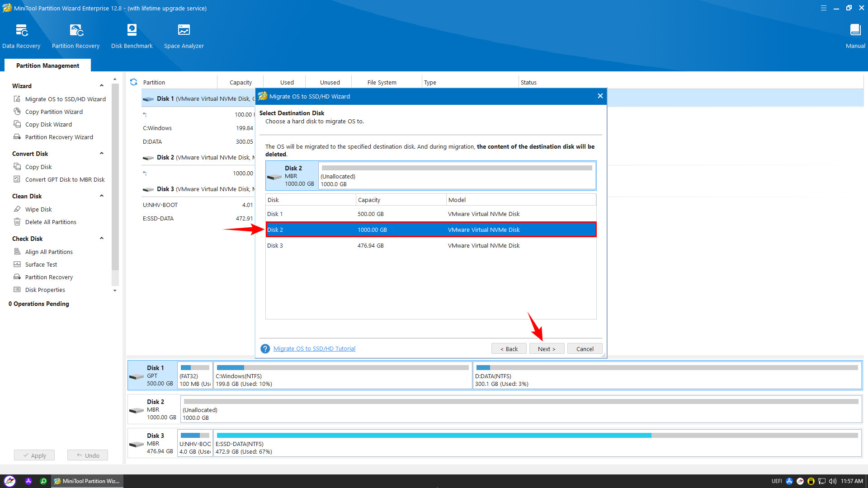Open the Disk Benchmark tool

(x=132, y=31)
